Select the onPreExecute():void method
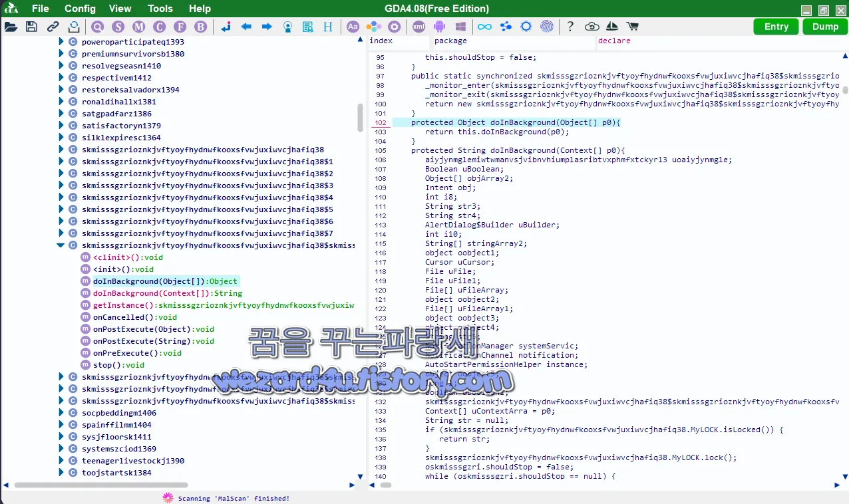 [x=137, y=353]
